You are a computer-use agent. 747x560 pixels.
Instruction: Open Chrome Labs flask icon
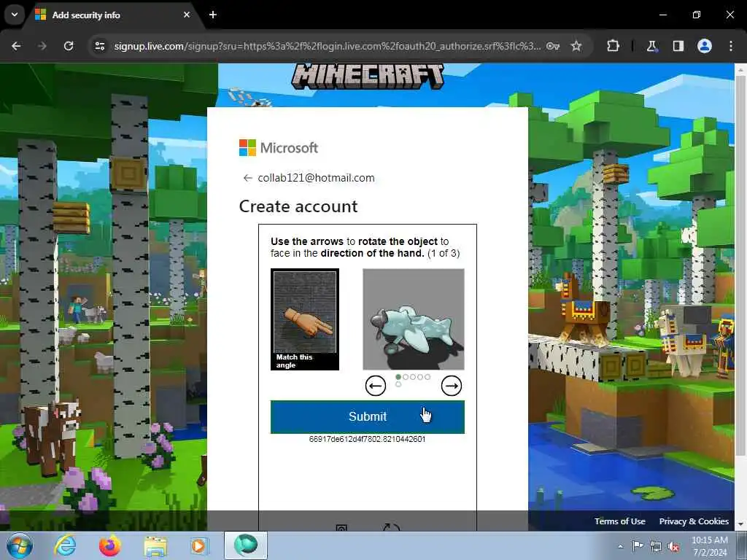click(x=651, y=46)
